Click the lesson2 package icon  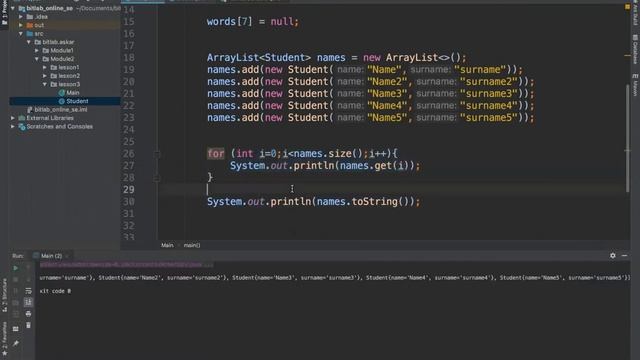coord(54,76)
